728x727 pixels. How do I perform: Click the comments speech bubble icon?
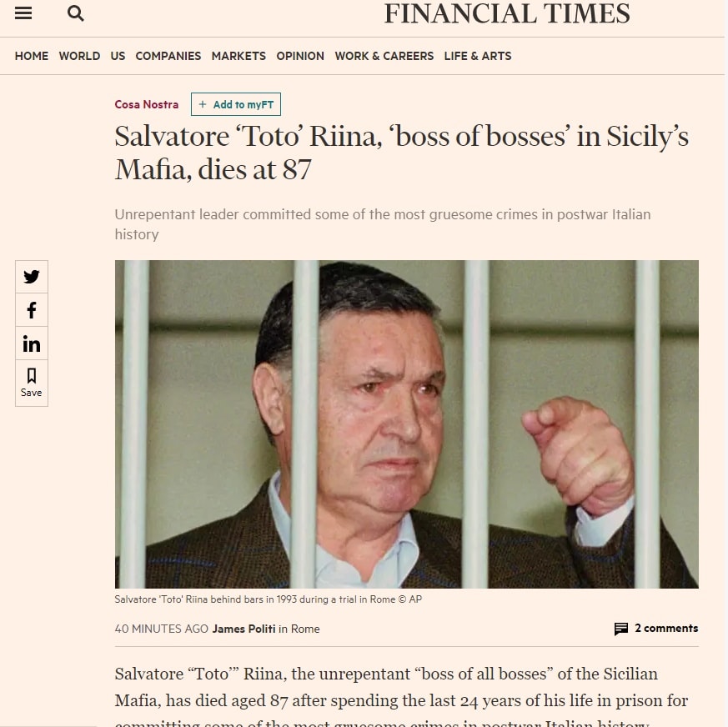pyautogui.click(x=621, y=629)
